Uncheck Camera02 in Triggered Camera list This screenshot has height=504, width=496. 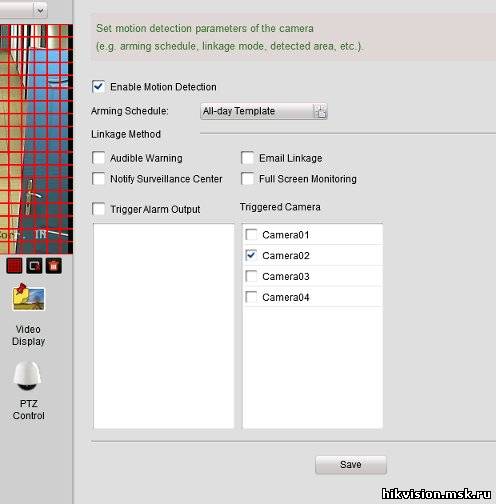[x=251, y=255]
